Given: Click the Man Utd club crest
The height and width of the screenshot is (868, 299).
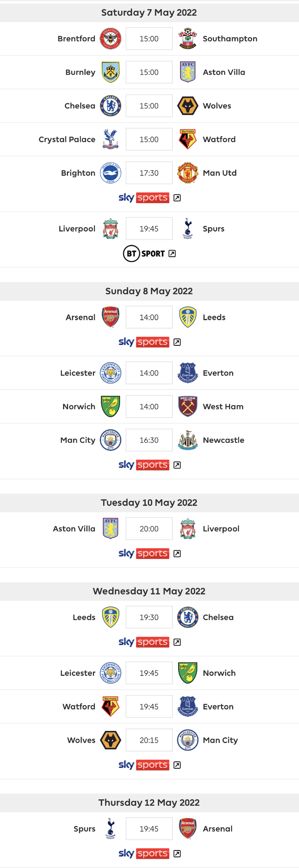Looking at the screenshot, I should pos(188,173).
